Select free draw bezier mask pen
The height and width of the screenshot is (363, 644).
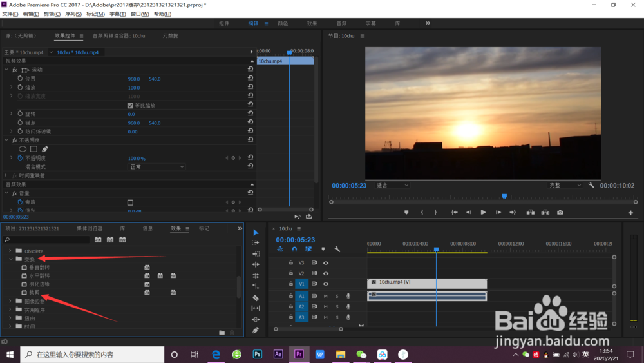[45, 149]
